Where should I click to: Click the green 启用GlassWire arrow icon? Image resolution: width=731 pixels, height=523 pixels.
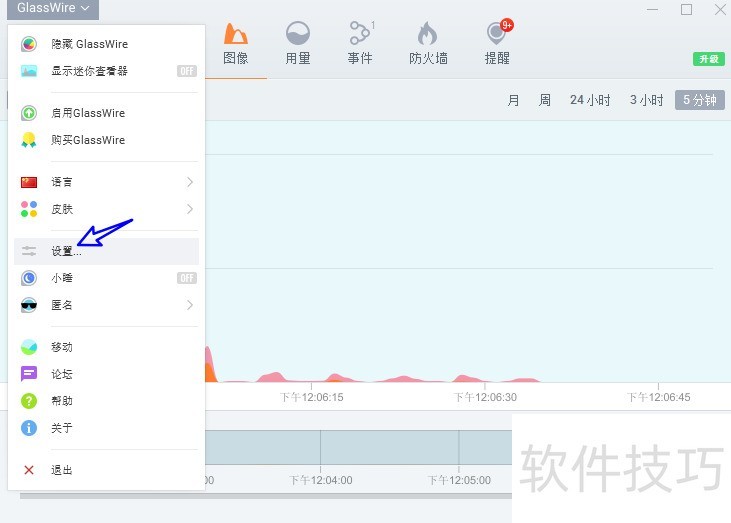point(29,113)
